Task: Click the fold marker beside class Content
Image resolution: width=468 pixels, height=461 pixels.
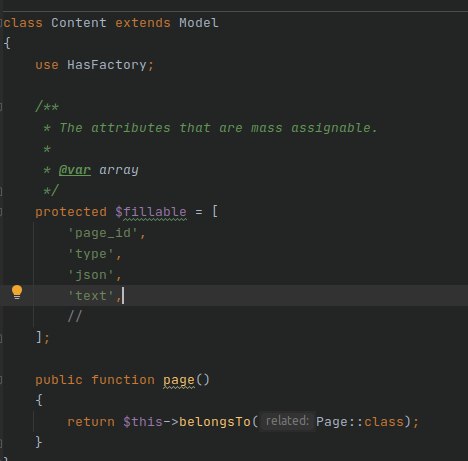Action: (1, 23)
